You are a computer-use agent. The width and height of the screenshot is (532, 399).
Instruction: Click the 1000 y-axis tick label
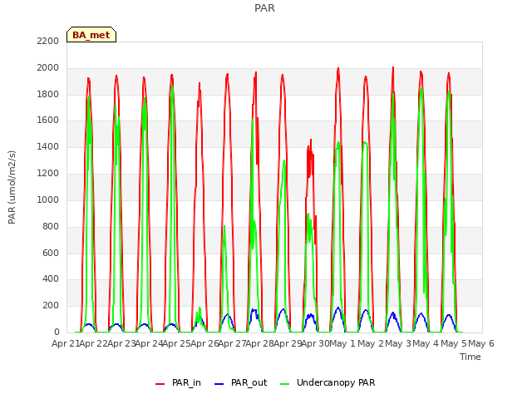click(x=48, y=199)
